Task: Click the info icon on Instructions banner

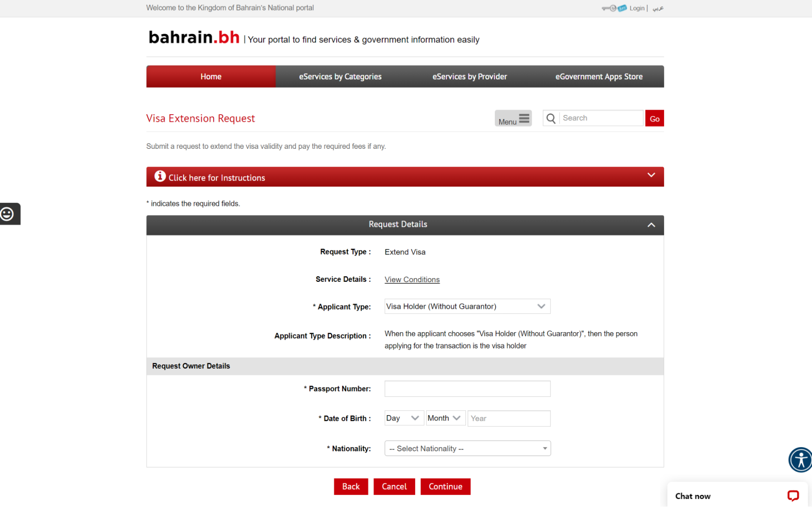Action: click(160, 176)
